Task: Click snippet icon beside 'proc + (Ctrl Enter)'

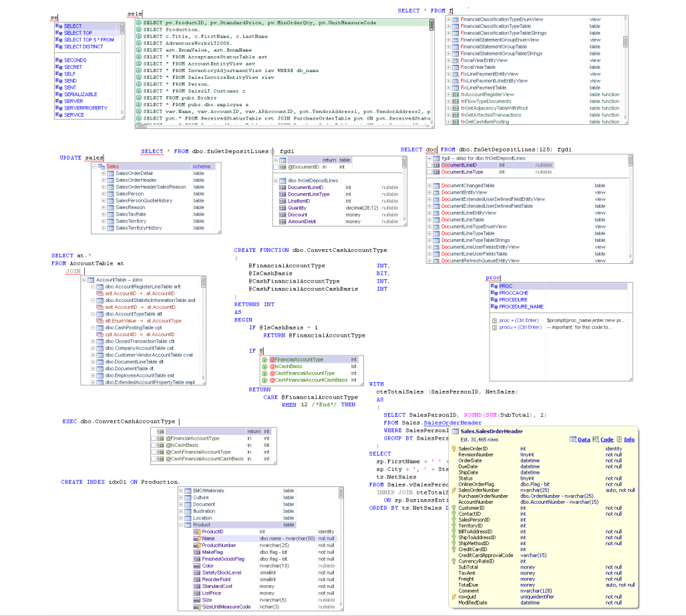Action: point(494,321)
